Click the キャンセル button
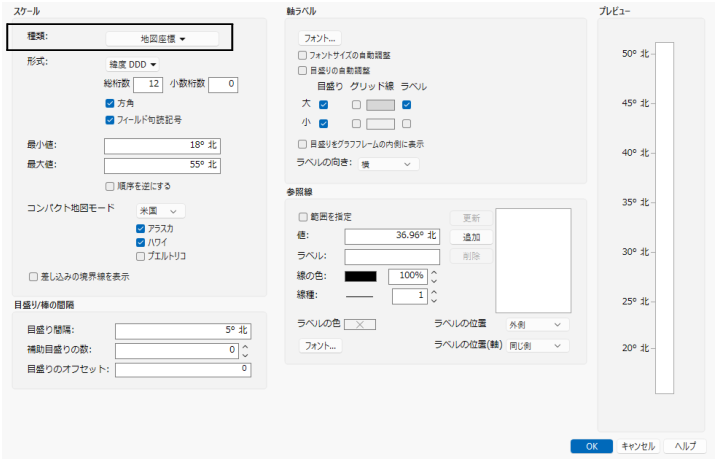Image resolution: width=717 pixels, height=461 pixels. pos(638,446)
